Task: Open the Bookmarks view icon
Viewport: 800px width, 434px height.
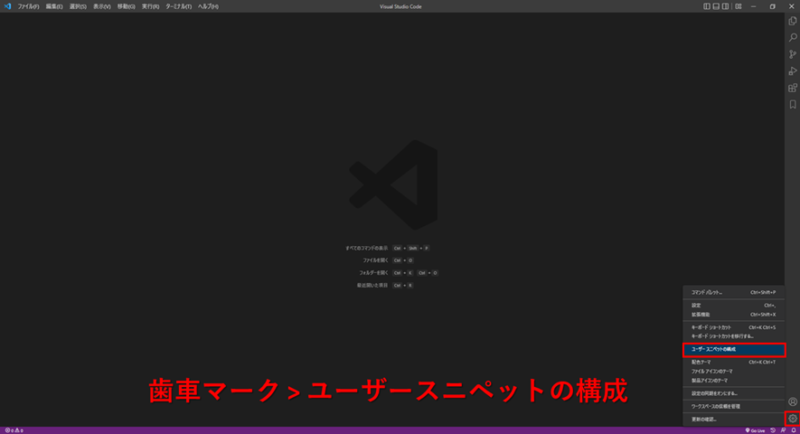Action: pyautogui.click(x=792, y=104)
